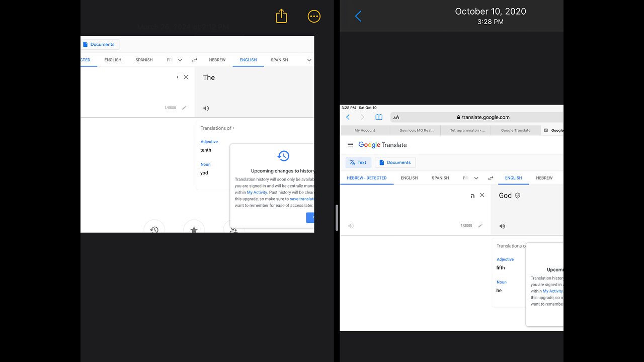The width and height of the screenshot is (644, 362).
Task: Choose HEBREW target tab in the left screenshot
Action: [x=217, y=60]
